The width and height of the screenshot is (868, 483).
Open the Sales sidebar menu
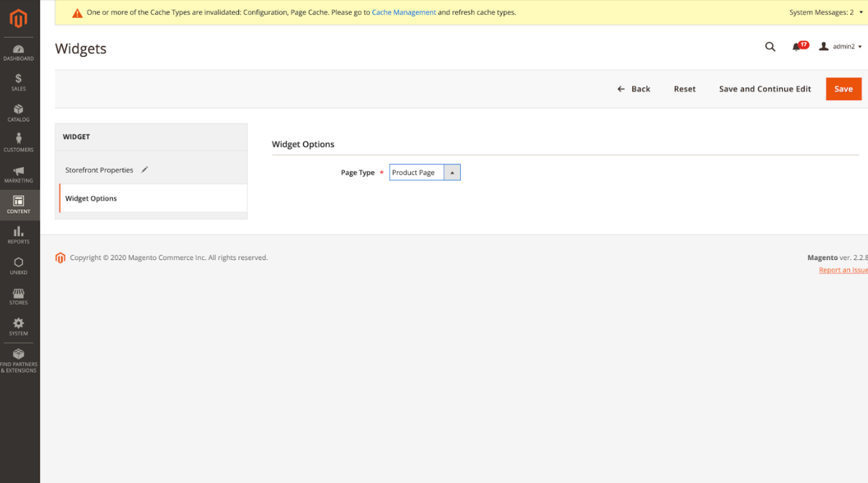19,83
